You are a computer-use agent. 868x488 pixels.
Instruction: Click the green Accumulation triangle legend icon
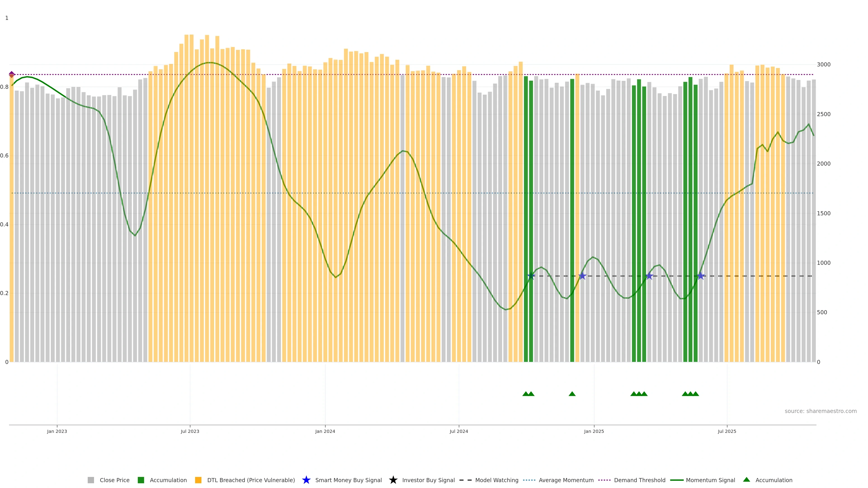(746, 480)
